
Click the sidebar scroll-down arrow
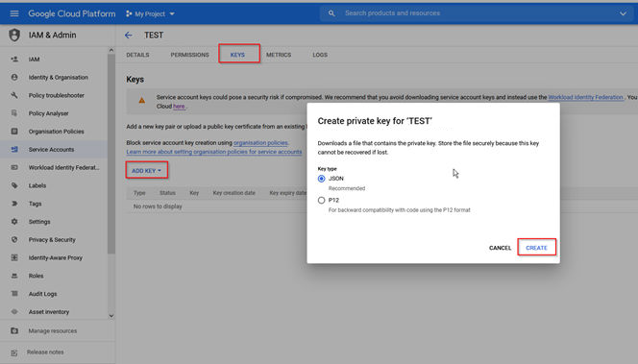[111, 316]
